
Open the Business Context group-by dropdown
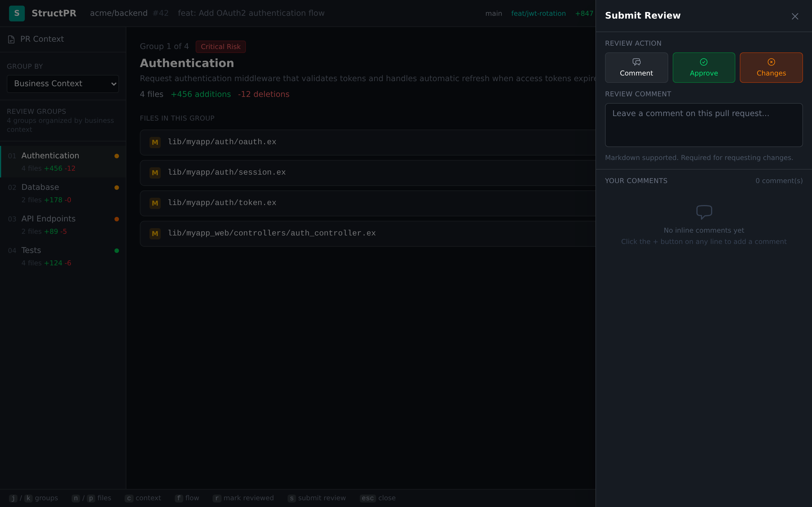click(62, 83)
